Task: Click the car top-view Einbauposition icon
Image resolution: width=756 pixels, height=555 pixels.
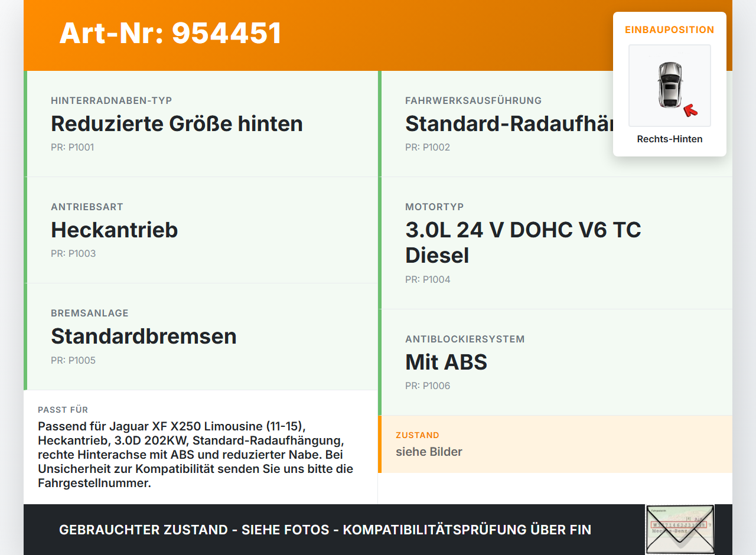Action: [669, 85]
